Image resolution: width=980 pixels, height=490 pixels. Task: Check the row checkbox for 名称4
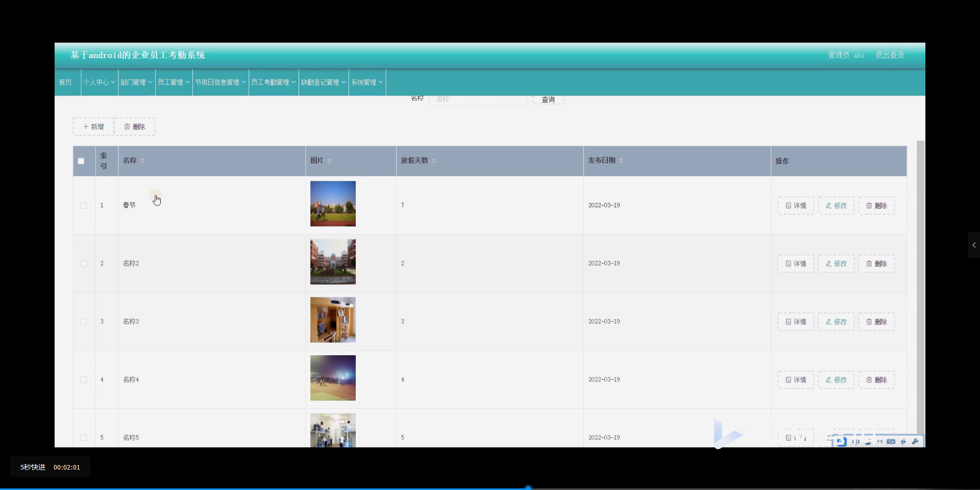tap(83, 380)
